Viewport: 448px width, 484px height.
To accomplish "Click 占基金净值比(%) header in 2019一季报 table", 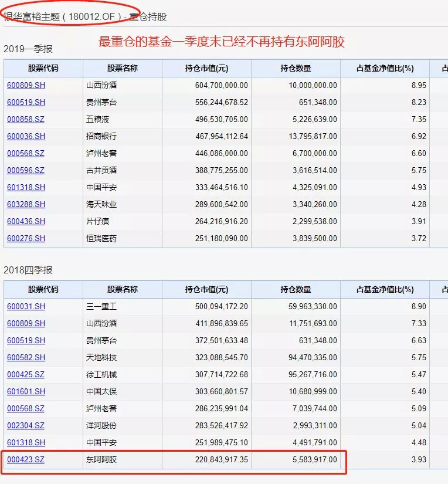I will point(385,68).
